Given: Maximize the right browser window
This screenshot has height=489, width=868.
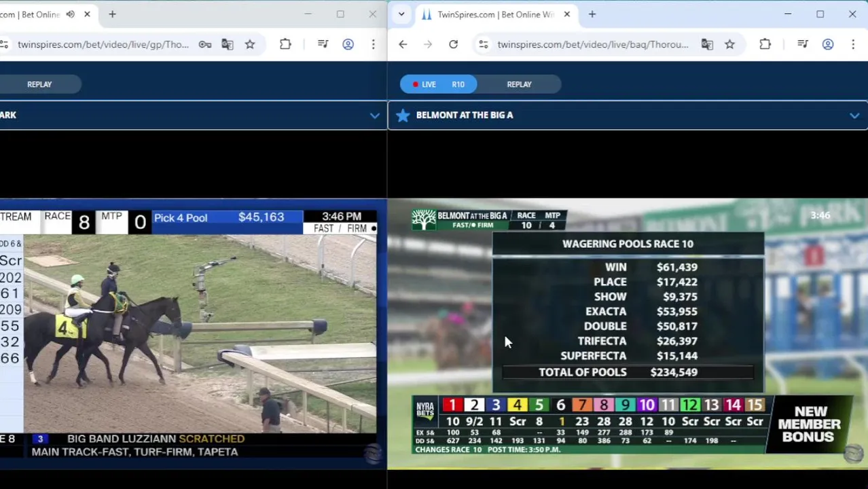Looking at the screenshot, I should (820, 14).
